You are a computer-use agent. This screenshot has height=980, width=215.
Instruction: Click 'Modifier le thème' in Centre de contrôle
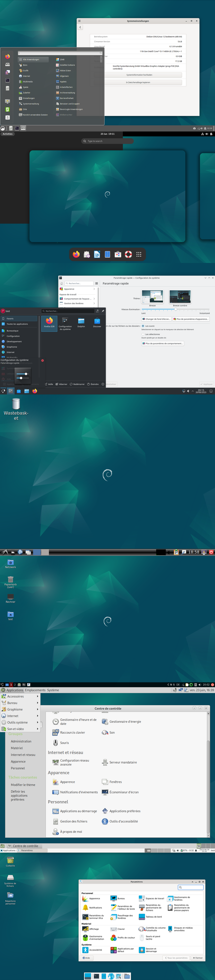pyautogui.click(x=23, y=784)
